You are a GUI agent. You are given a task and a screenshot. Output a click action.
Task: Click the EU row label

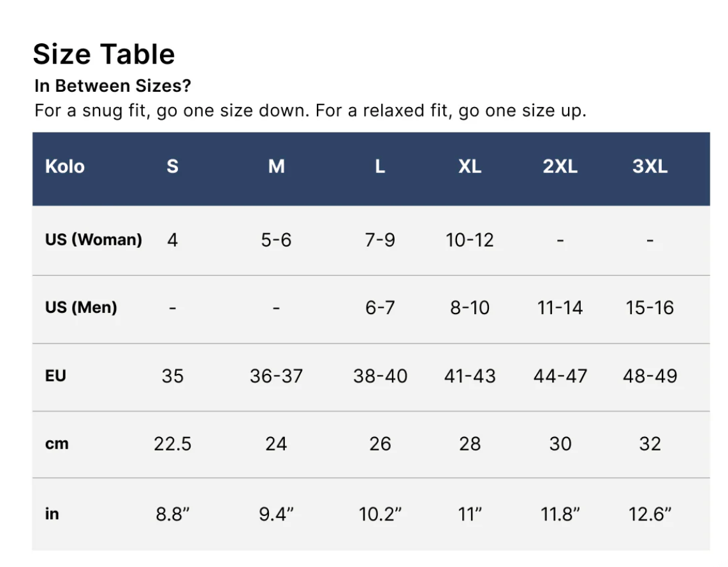coord(55,376)
